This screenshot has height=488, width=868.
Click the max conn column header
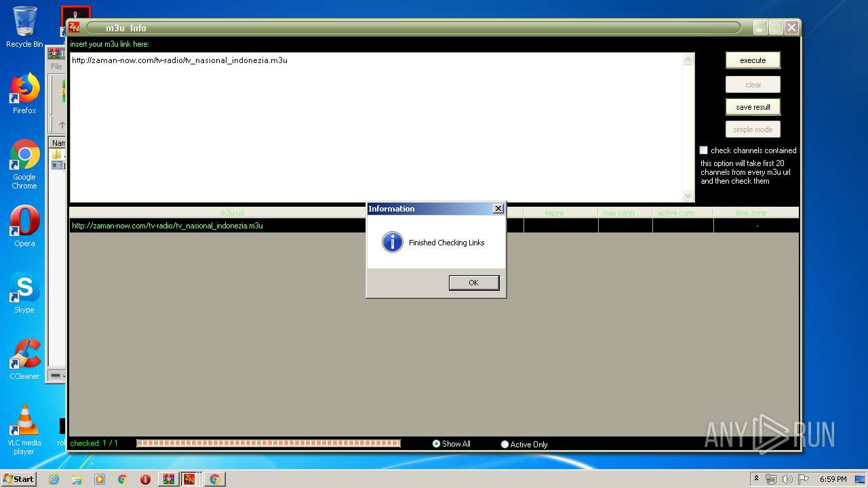click(625, 213)
